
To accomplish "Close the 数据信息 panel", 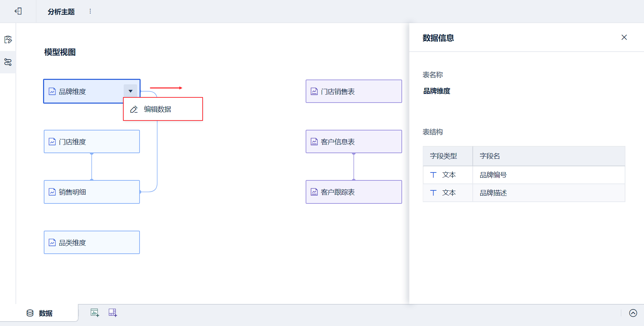I will [x=624, y=37].
